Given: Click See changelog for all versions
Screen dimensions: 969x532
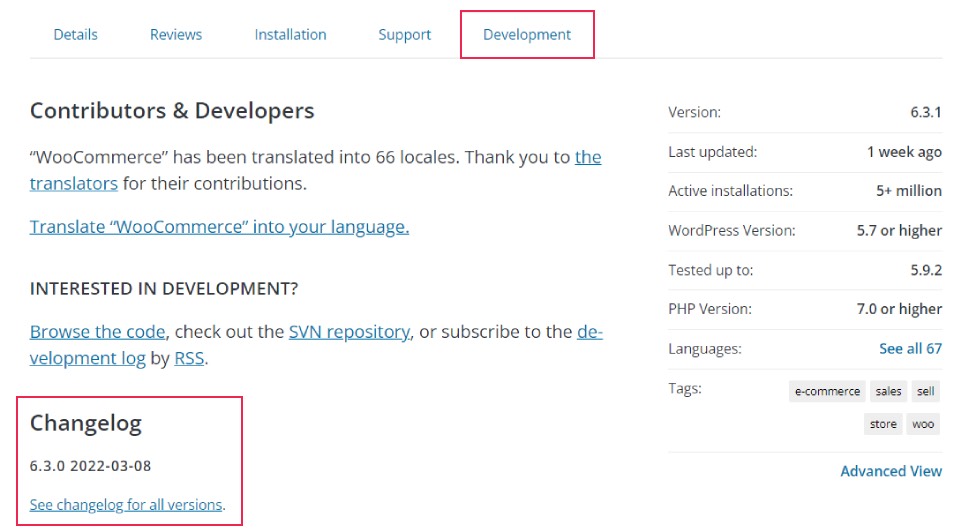Looking at the screenshot, I should (x=126, y=505).
